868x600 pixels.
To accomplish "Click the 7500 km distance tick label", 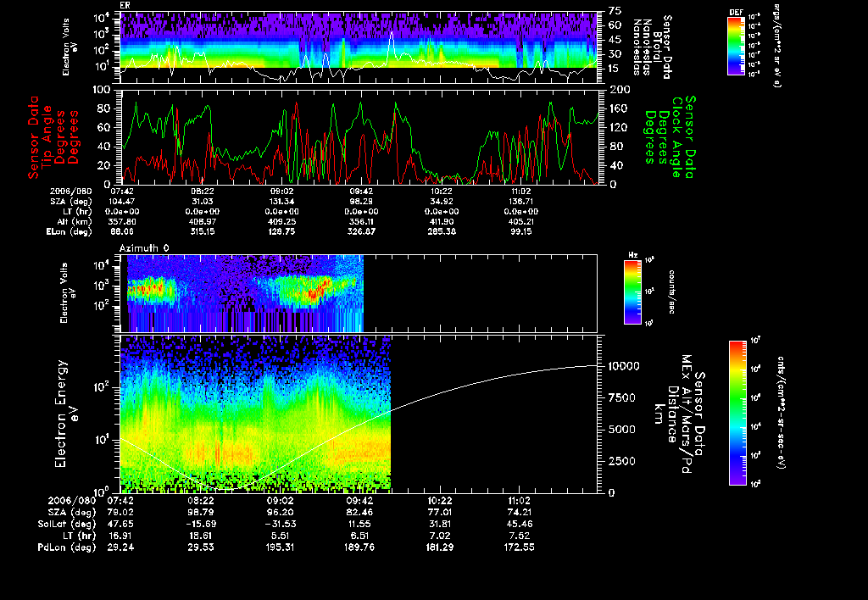I will click(622, 398).
